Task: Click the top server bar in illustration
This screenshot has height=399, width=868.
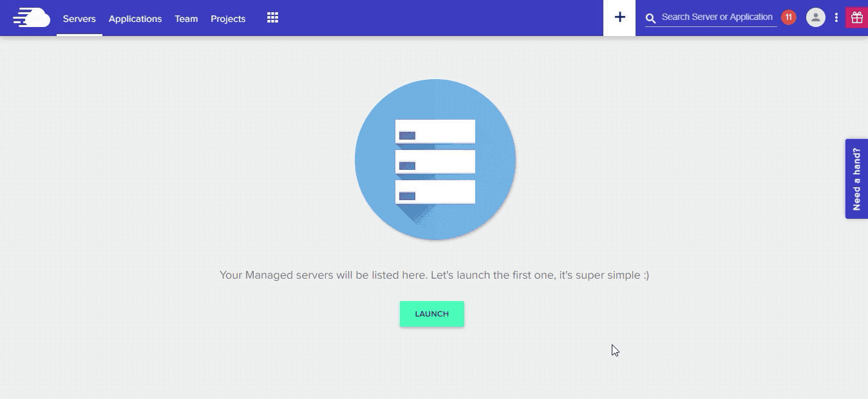Action: 435,131
